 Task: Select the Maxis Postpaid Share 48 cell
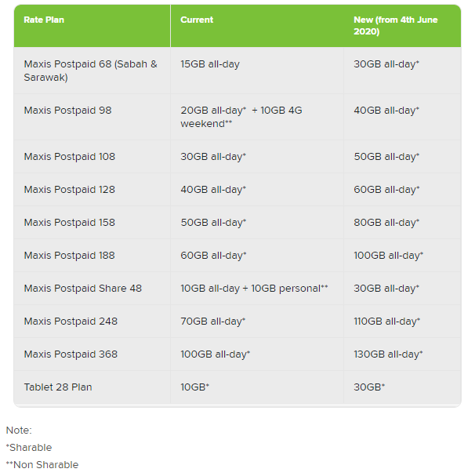[x=83, y=289]
